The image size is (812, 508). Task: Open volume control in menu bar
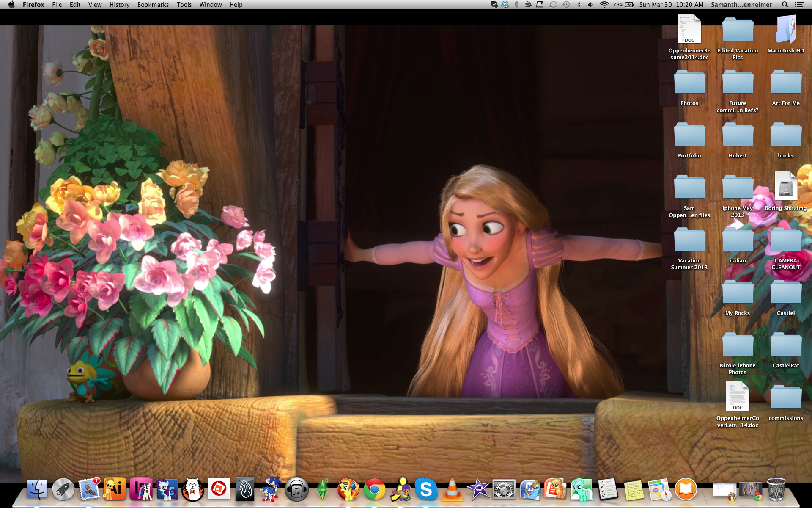590,5
